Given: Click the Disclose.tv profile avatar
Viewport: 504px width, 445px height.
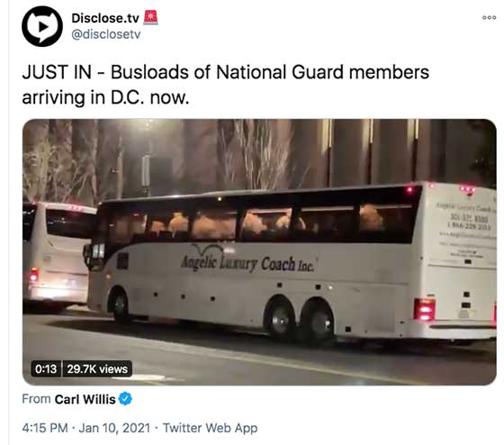Looking at the screenshot, I should [x=42, y=26].
